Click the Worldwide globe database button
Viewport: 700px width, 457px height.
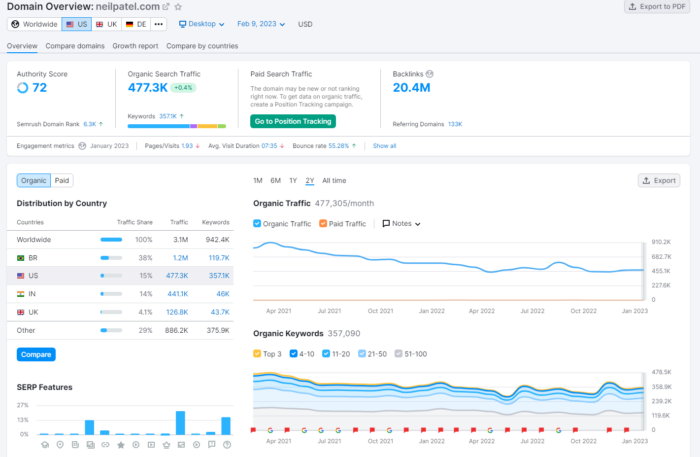[34, 24]
